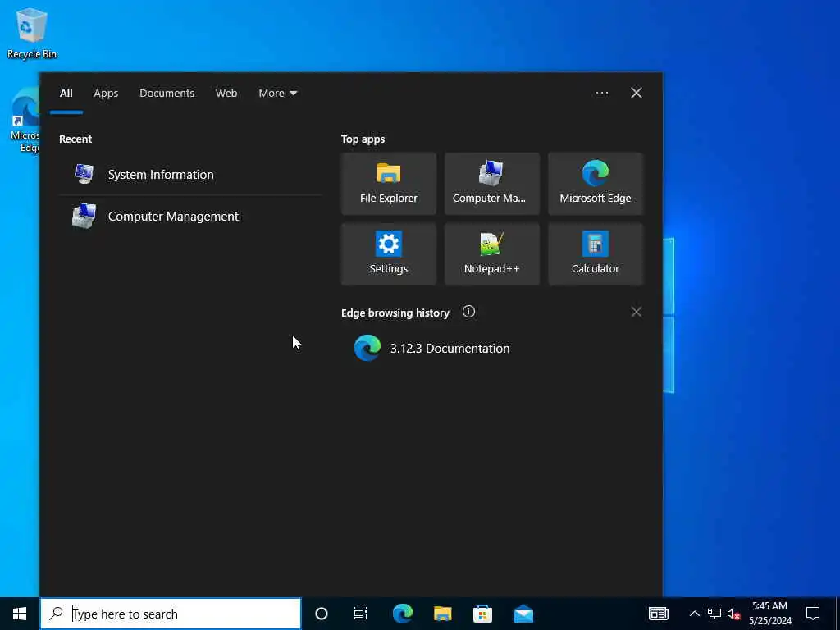Click the Edge browsing history info icon
This screenshot has height=630, width=840.
(468, 312)
